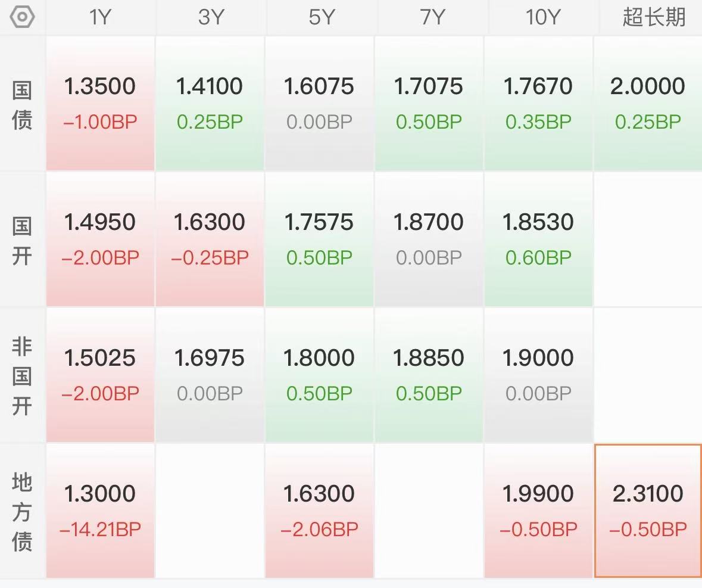Click the 国开 5Y yield 1.7575
702x588 pixels.
(x=320, y=222)
